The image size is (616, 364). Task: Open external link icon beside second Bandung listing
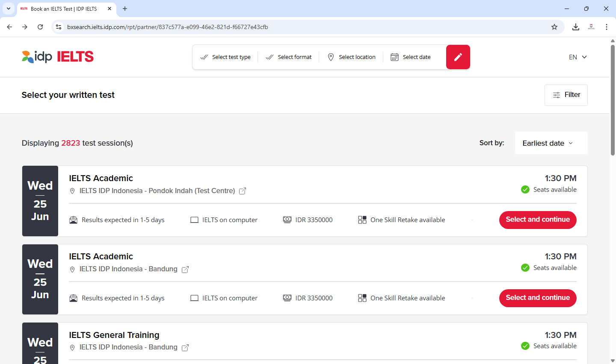tap(185, 348)
